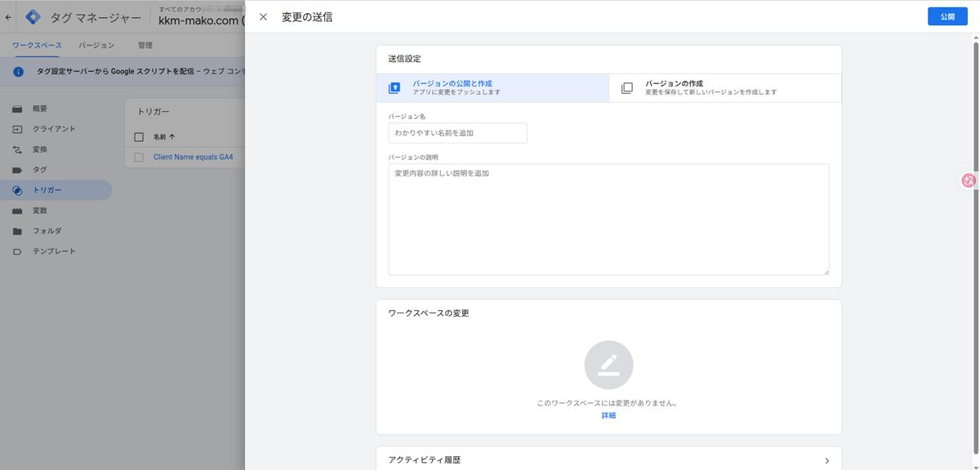Click the kkm-mako.com container name
The width and height of the screenshot is (980, 470).
(202, 22)
